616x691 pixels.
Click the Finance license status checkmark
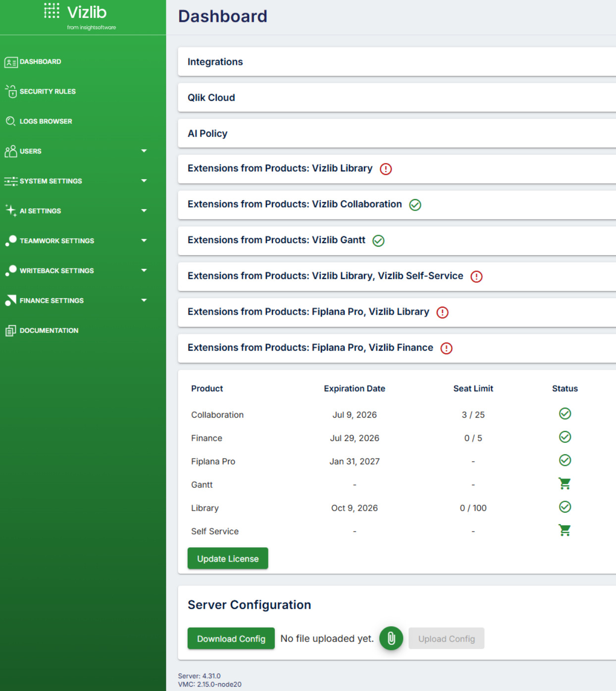tap(565, 437)
